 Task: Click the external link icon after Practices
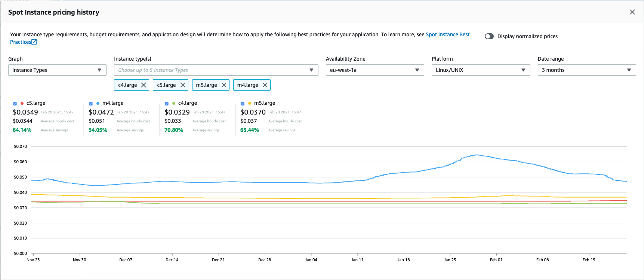tap(34, 42)
